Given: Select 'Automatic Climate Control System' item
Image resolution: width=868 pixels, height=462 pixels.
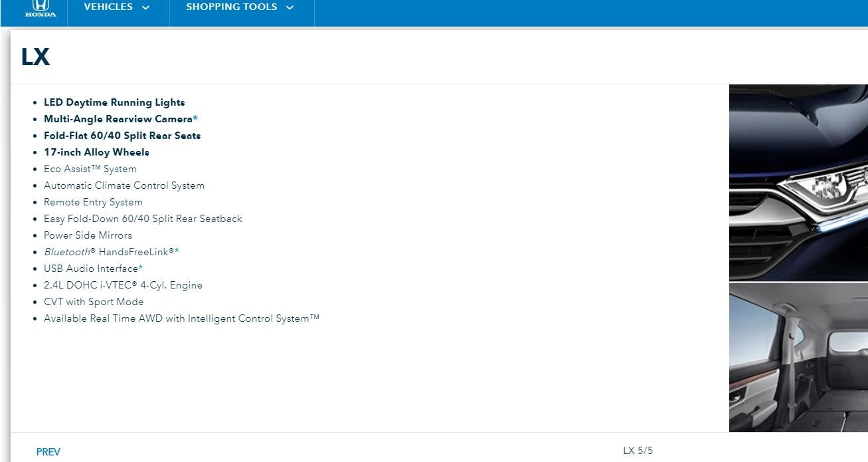Looking at the screenshot, I should 124,185.
